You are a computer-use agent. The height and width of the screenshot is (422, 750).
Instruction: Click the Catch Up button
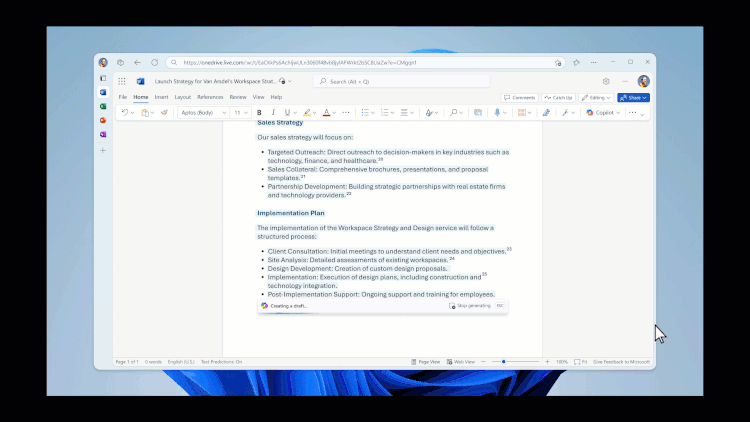(558, 98)
